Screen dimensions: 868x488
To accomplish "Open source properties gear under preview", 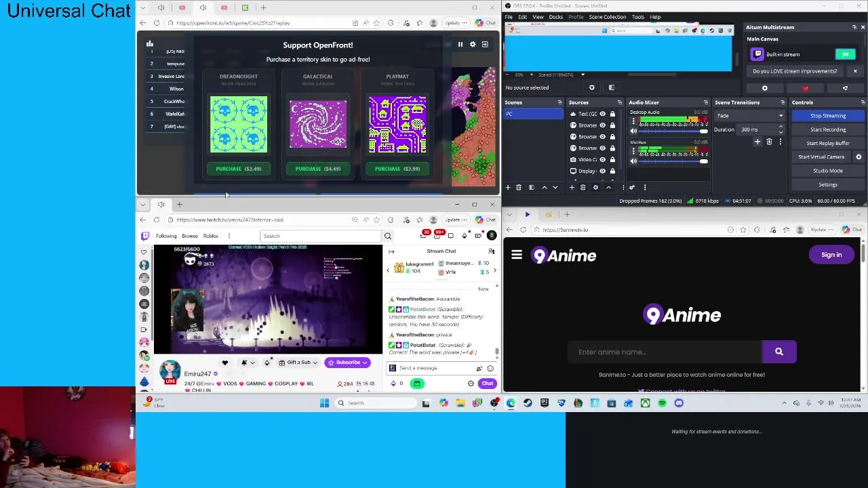I will 592,87.
